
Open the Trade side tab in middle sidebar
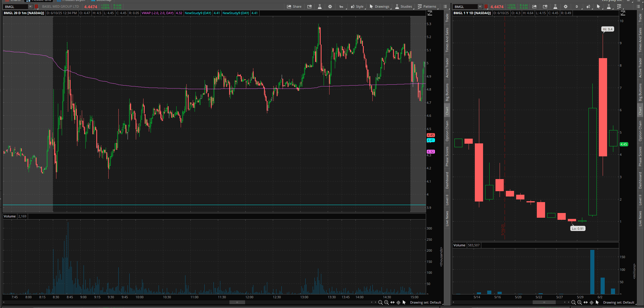point(447,18)
